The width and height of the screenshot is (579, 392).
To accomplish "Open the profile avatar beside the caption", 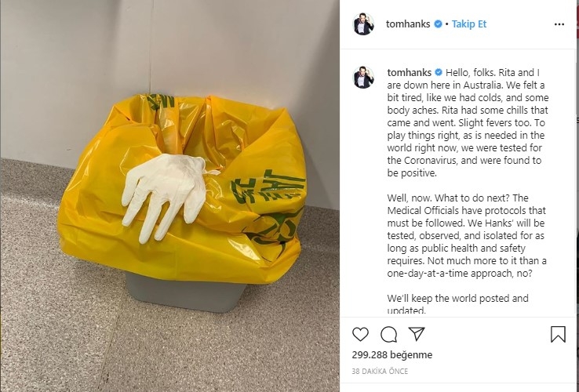I will point(364,78).
